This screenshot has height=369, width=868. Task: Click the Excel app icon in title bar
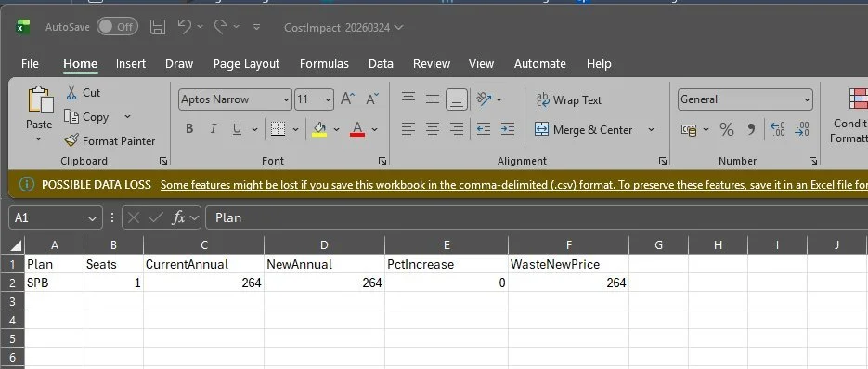coord(22,27)
